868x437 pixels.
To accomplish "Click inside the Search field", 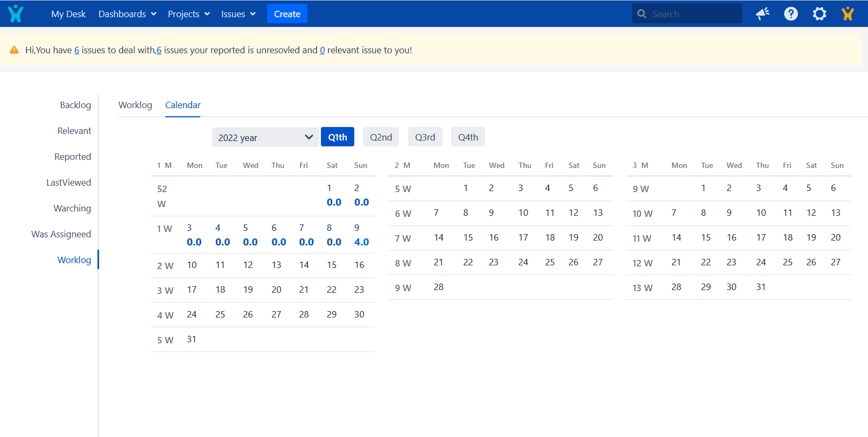I will [x=687, y=14].
